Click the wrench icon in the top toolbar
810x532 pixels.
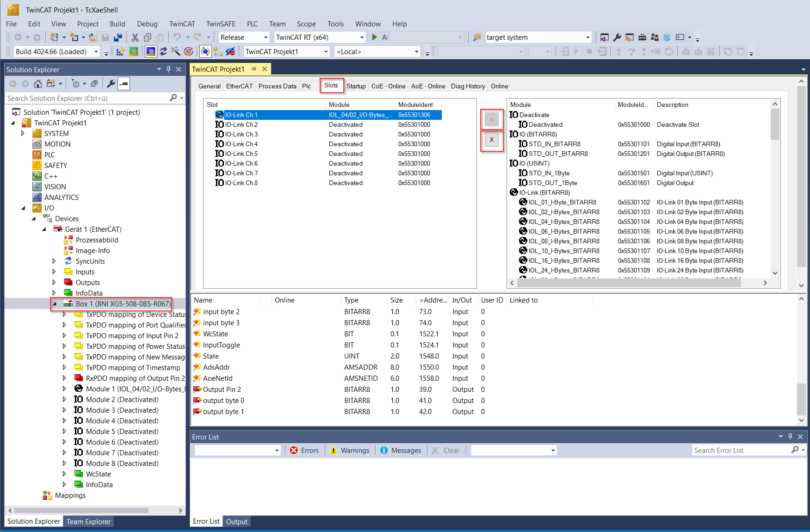(x=617, y=37)
